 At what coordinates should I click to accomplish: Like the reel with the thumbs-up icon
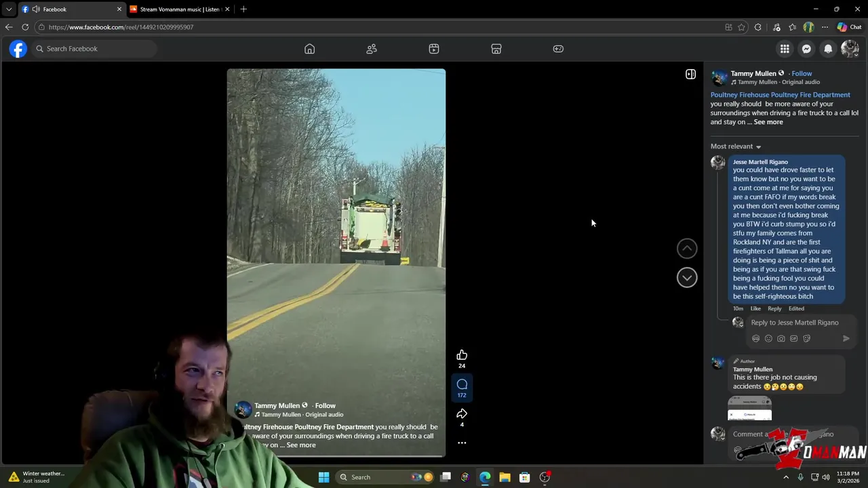(x=462, y=355)
